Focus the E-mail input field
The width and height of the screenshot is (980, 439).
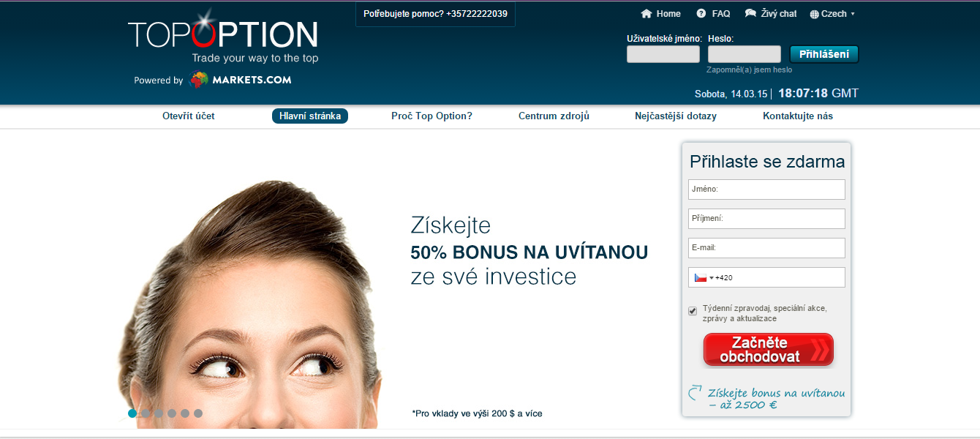click(766, 248)
